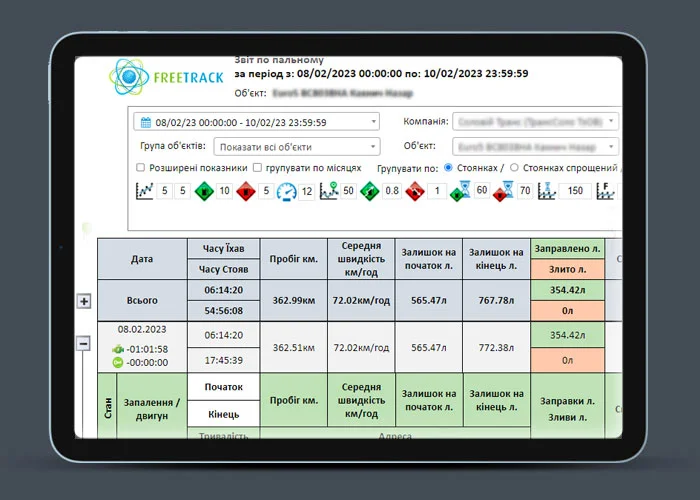Click the green fuel diamond icon
Screen dimensions: 700x500
[x=204, y=191]
